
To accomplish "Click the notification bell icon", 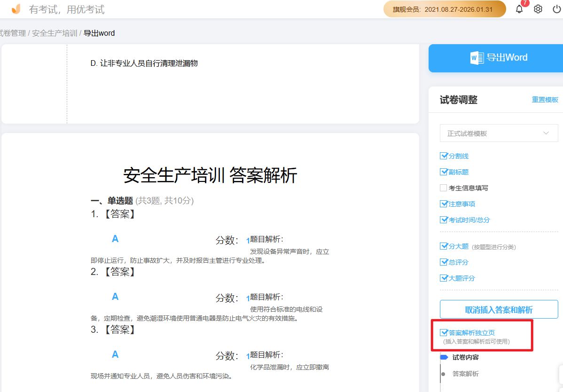I will coord(519,9).
